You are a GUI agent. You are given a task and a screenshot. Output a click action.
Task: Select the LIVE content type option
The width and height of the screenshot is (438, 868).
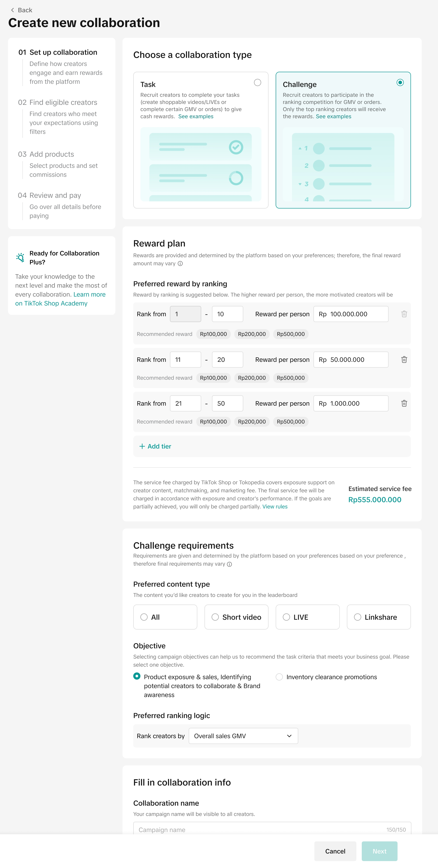pyautogui.click(x=286, y=617)
